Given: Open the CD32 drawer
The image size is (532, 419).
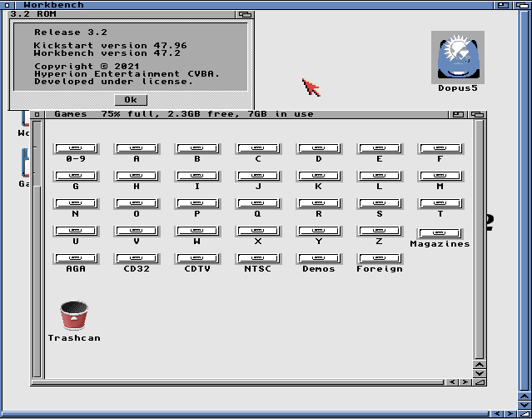Looking at the screenshot, I should pos(137,258).
